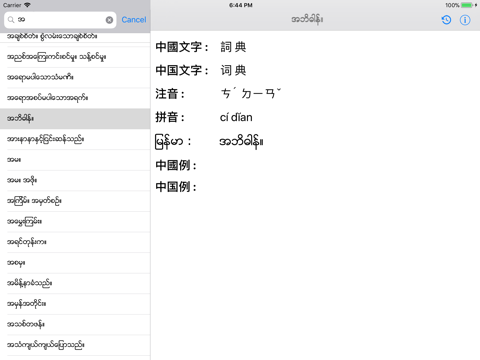Select the row အားနာနာနှင့်ငြင်းဆန်သည်။
The image size is (480, 360).
pyautogui.click(x=75, y=139)
